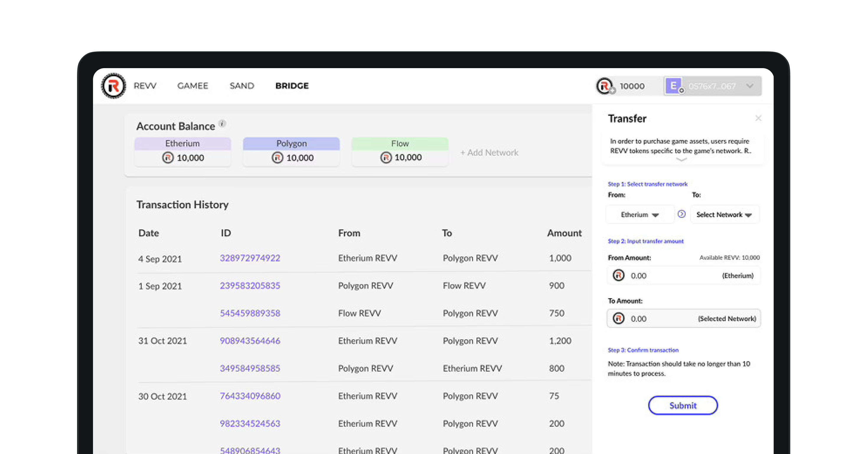868x454 pixels.
Task: Click the REVV coin icon in From Amount
Action: pos(618,276)
